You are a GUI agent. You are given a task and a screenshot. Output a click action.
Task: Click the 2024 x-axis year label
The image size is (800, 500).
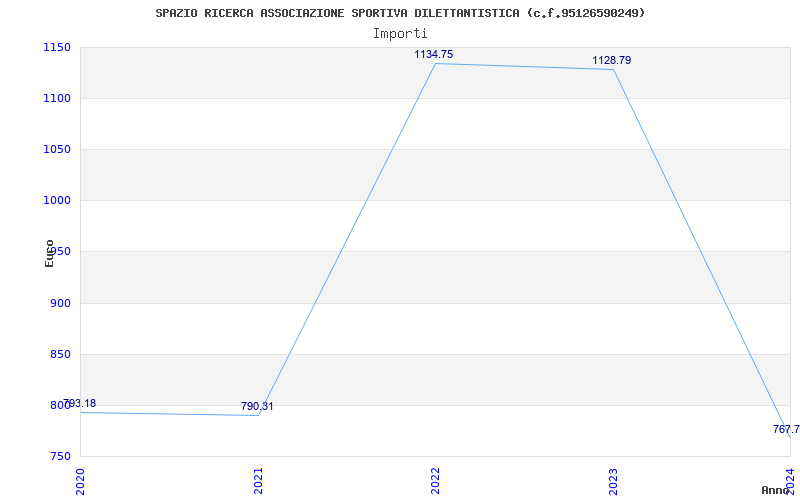pos(790,481)
